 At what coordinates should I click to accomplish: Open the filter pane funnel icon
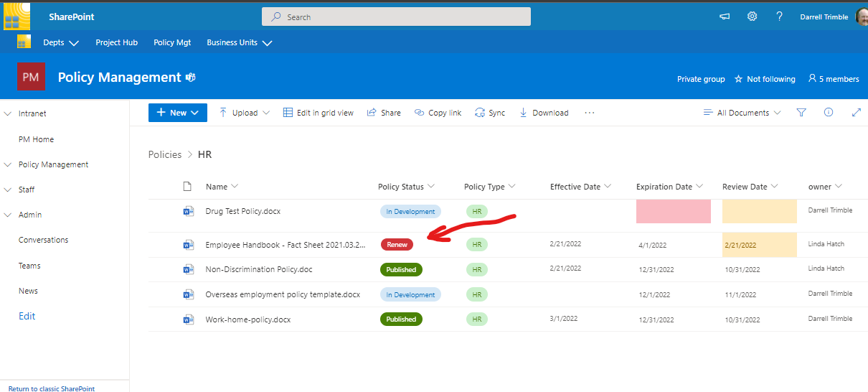tap(801, 113)
